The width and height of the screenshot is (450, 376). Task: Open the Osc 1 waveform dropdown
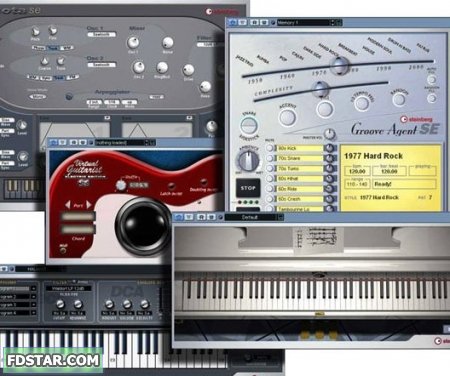pyautogui.click(x=102, y=34)
